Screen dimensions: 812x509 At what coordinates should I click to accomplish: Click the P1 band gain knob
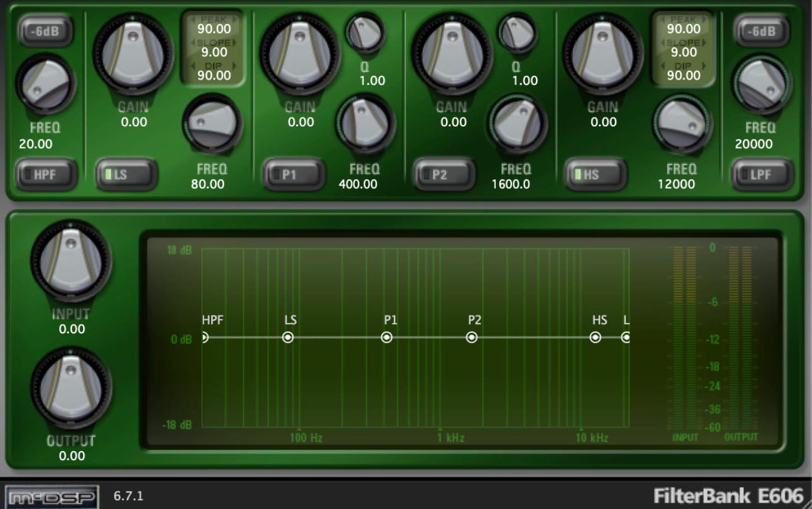[x=300, y=54]
